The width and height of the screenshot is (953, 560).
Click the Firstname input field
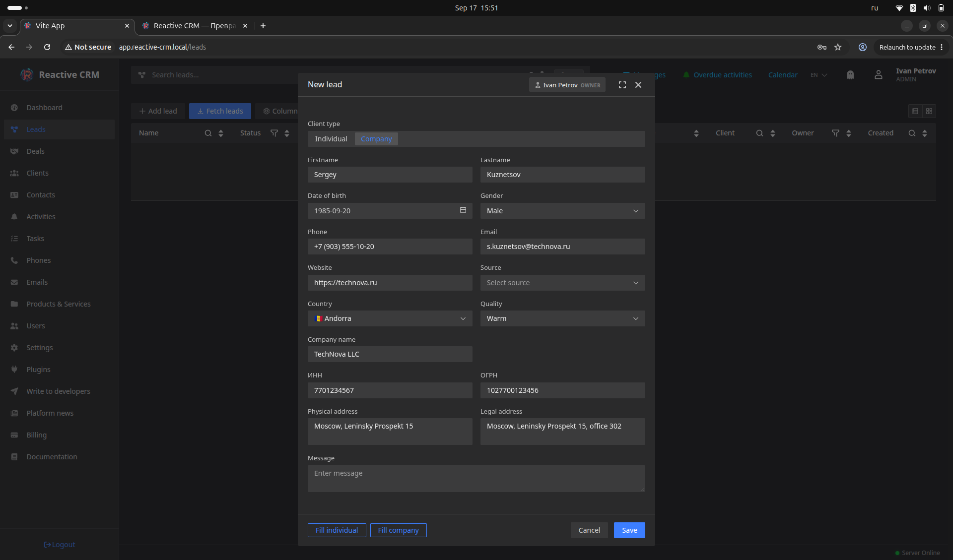[390, 175]
